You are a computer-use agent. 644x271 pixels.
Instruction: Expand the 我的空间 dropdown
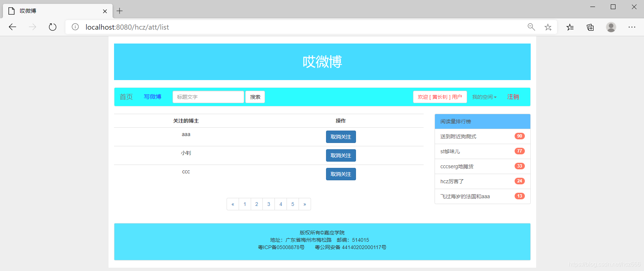484,97
